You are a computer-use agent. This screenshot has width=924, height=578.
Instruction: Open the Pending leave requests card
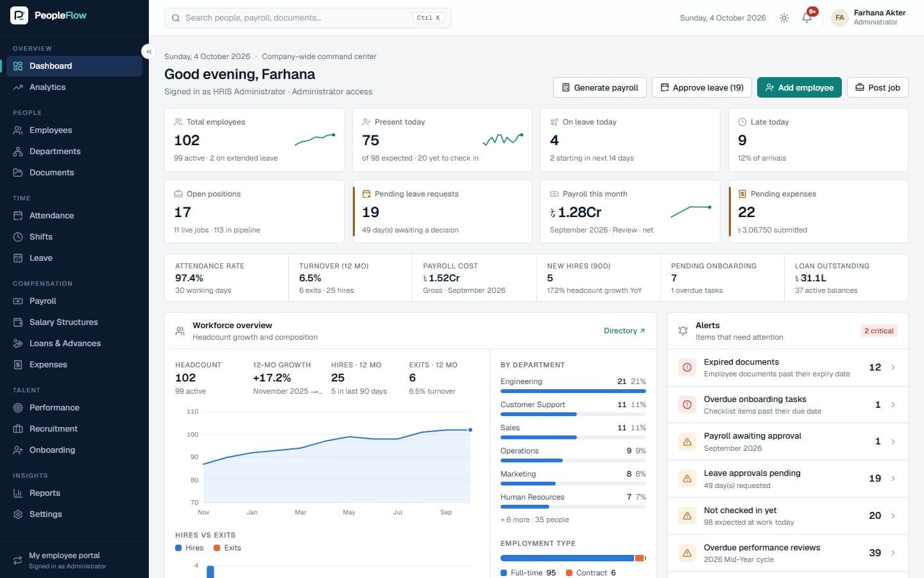point(442,211)
